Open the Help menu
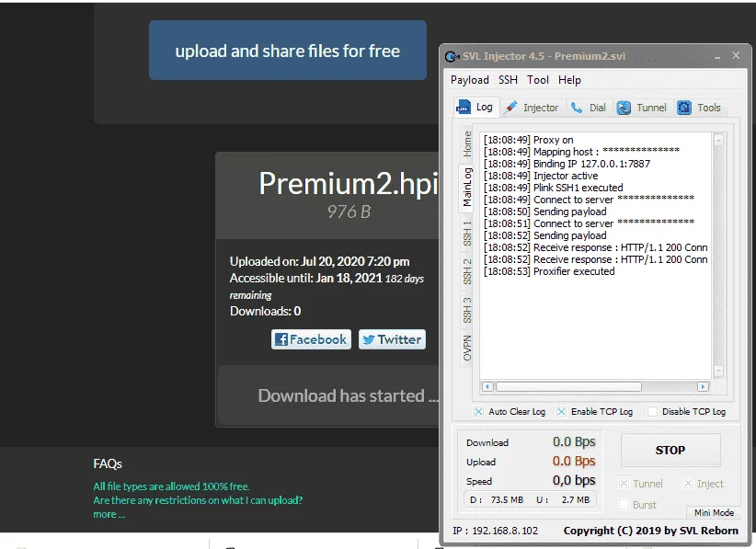This screenshot has height=549, width=756. [x=569, y=80]
